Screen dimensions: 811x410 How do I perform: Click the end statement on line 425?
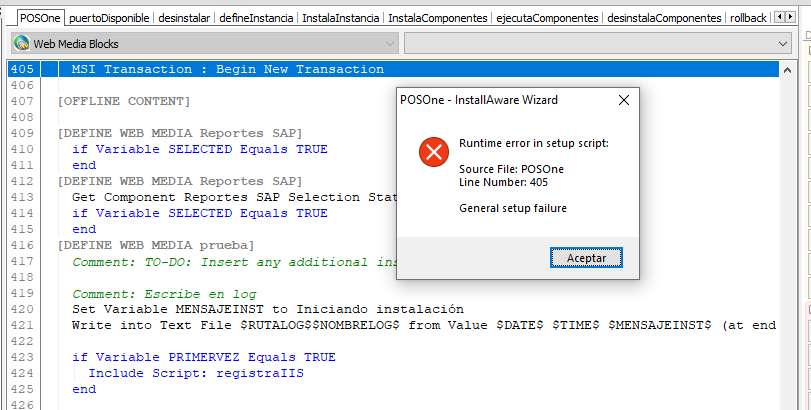84,389
